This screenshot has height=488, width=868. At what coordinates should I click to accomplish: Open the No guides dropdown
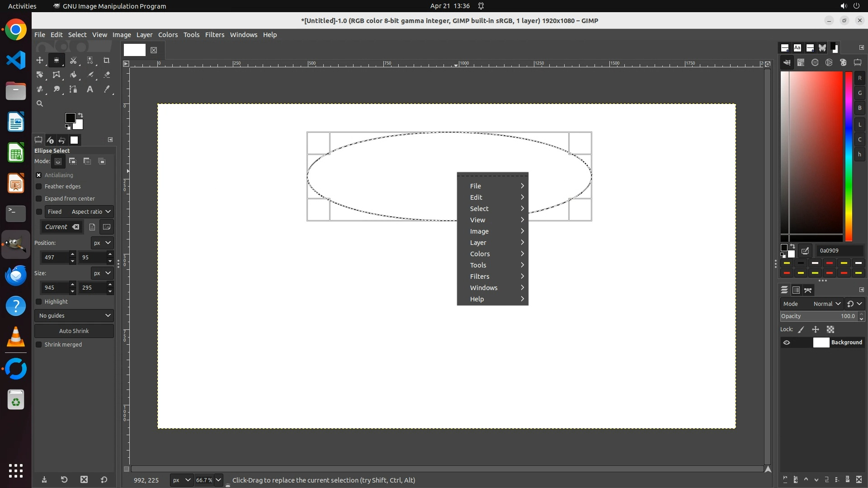tap(74, 315)
